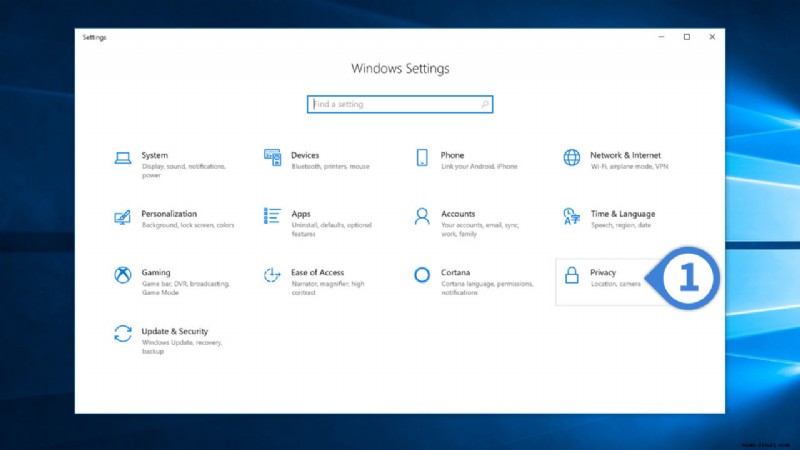
Task: Open the Personalization label
Action: [169, 214]
